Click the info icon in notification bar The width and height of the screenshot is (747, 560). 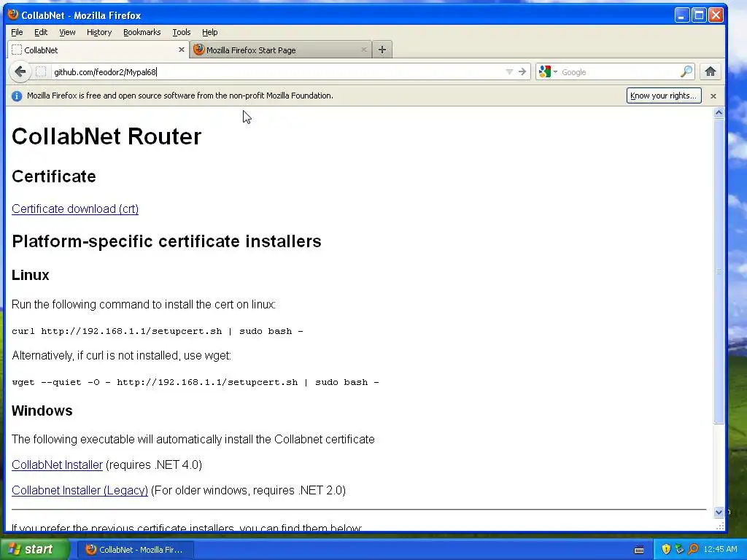[17, 96]
